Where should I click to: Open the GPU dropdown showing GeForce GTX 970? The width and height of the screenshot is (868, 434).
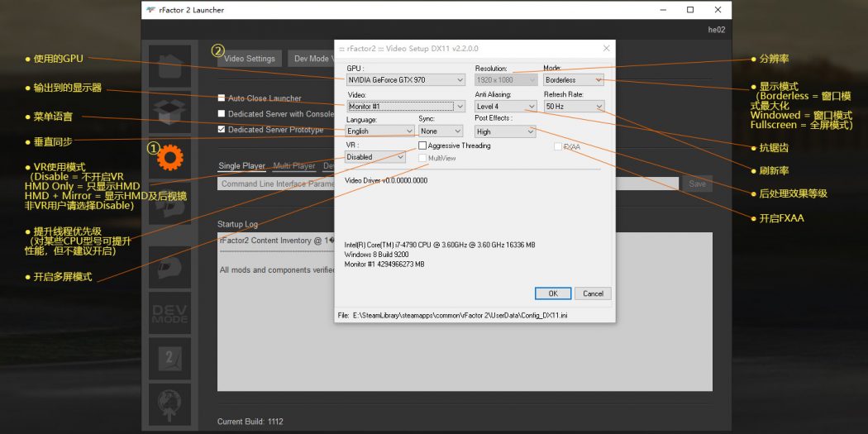pos(406,79)
